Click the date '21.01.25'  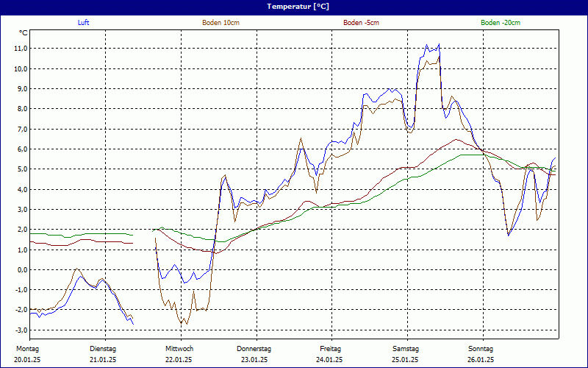pos(103,360)
